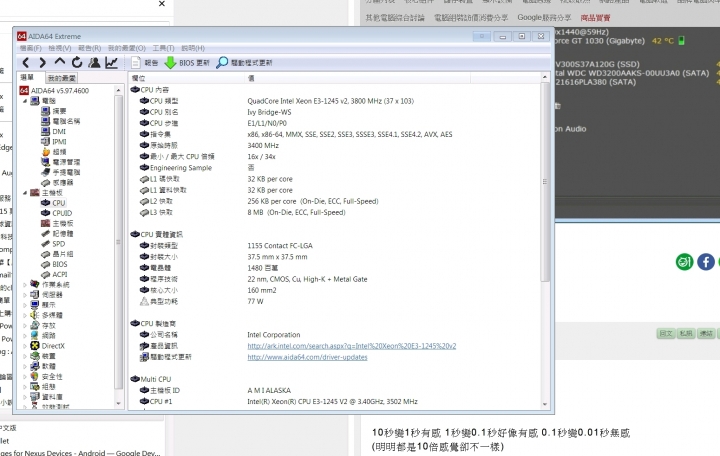Open the aida64.com/driver-updates link
This screenshot has height=456, width=720.
coord(307,357)
